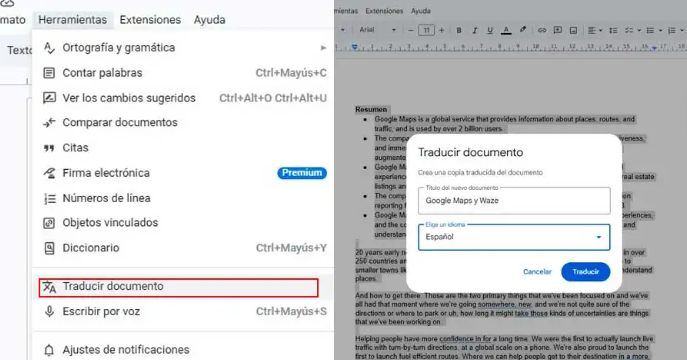Click the line spacing icon
This screenshot has height=360, width=687.
click(x=613, y=30)
